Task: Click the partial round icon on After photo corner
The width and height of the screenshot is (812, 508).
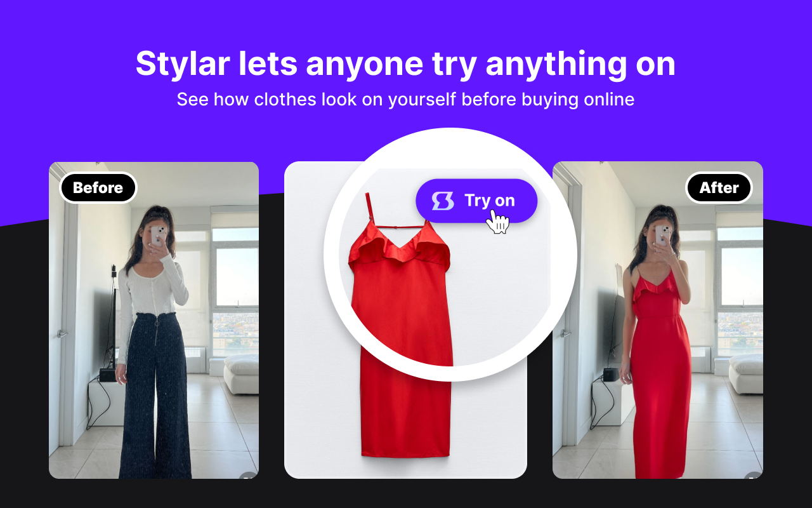Action: (x=754, y=475)
